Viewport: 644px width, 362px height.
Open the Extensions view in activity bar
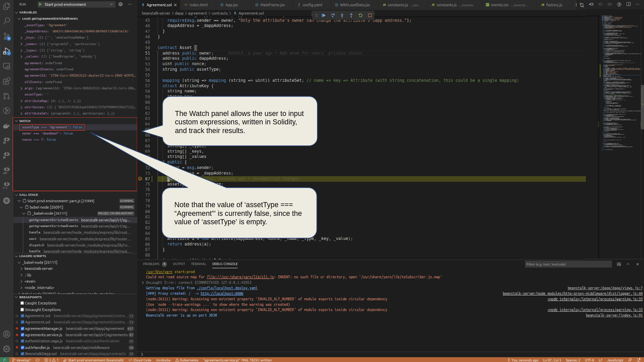click(x=6, y=81)
